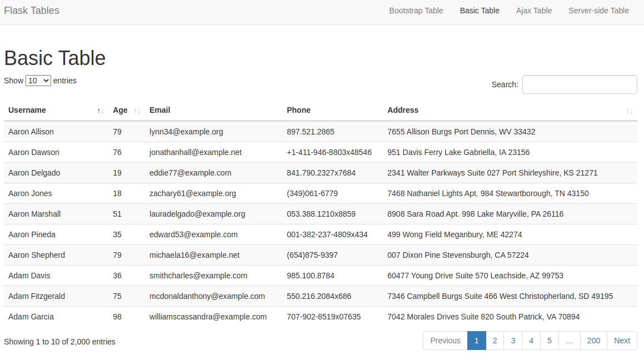Click the Phone column header
Viewport: 644px width, 360px height.
(333, 111)
